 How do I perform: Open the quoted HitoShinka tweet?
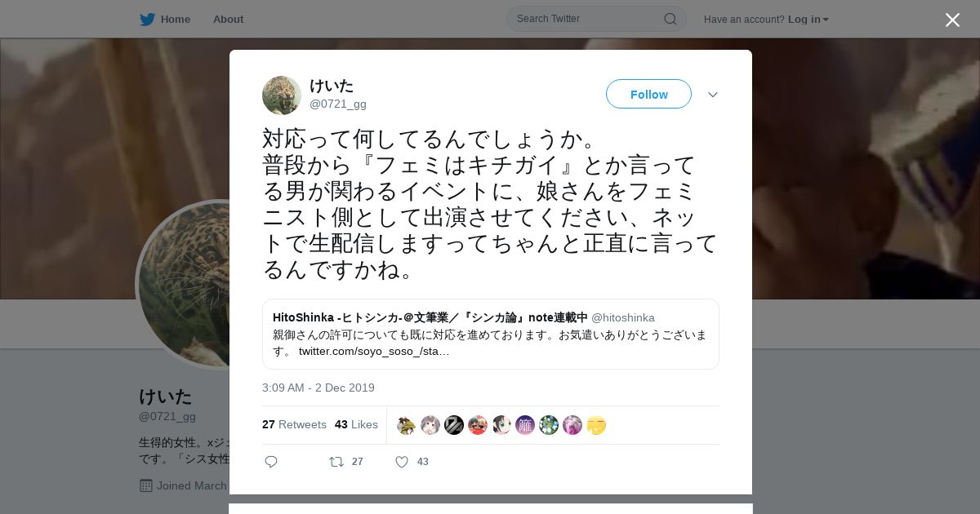point(491,334)
